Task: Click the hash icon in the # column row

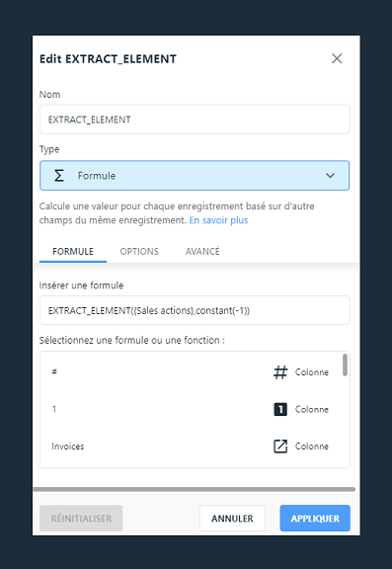Action: click(280, 372)
